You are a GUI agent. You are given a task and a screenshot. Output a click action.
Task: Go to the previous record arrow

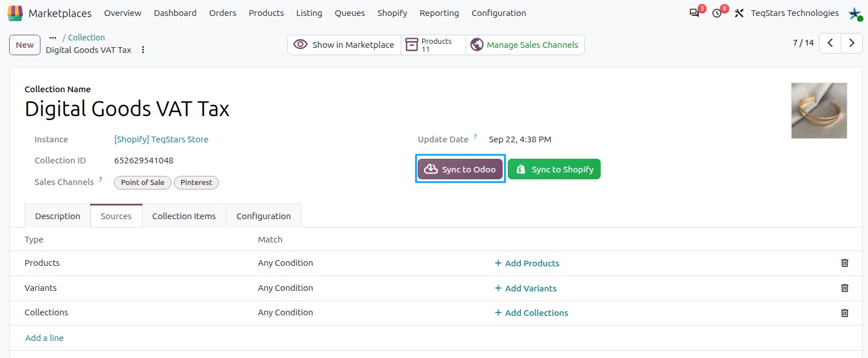coord(830,43)
